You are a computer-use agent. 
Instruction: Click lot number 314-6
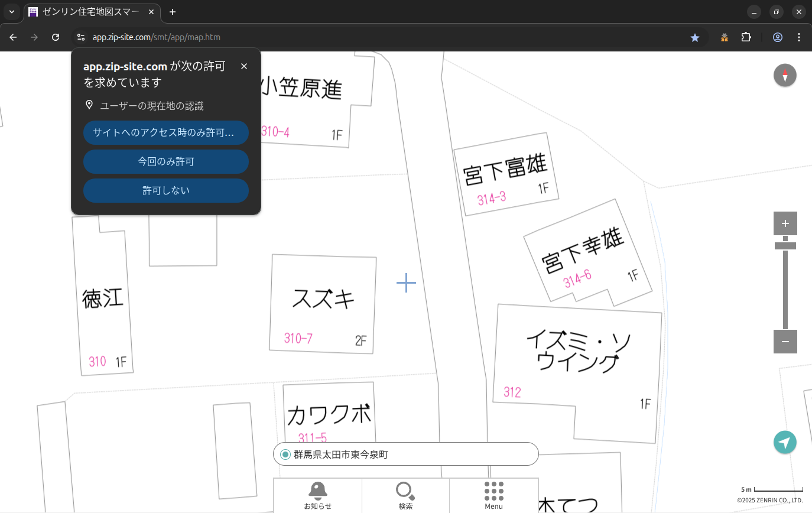(x=577, y=278)
